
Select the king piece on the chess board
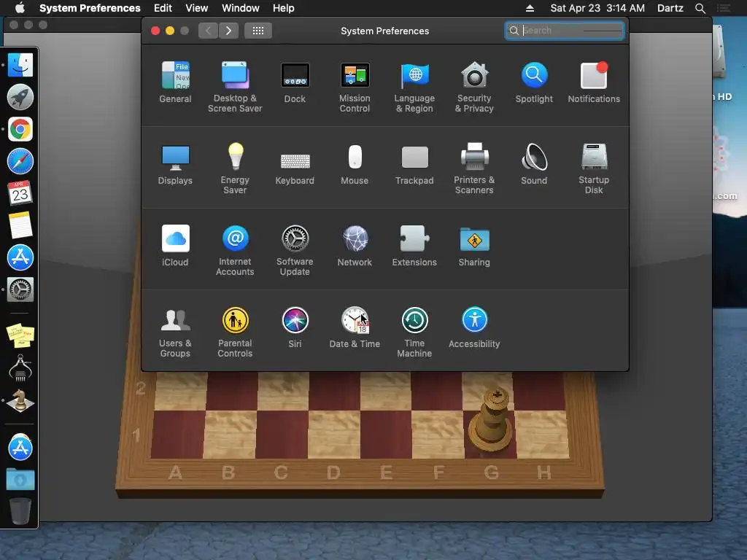coord(491,418)
